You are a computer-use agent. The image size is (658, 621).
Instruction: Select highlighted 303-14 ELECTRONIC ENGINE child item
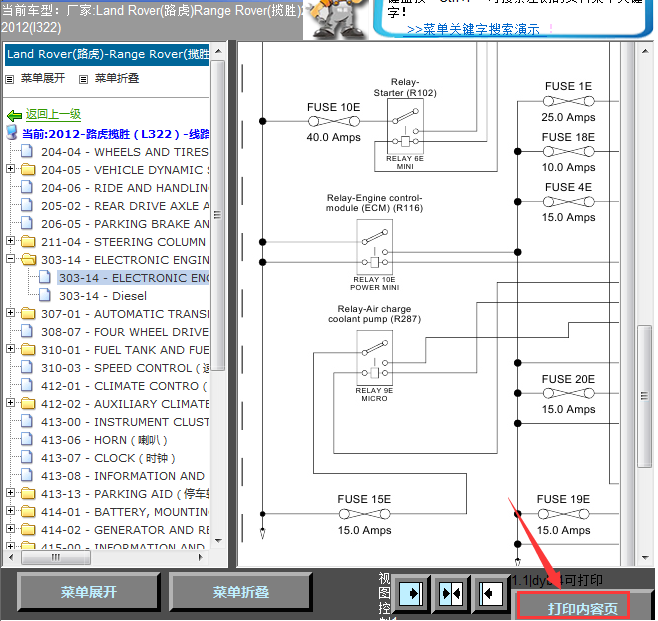pos(133,278)
